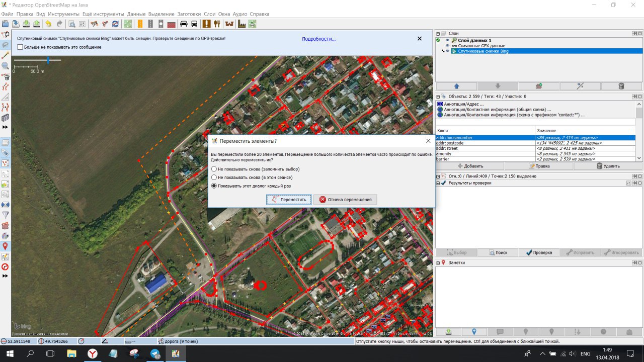This screenshot has height=362, width=644.
Task: Toggle visibility eye of 'Скачанные GPX данные'
Action: coord(447,46)
